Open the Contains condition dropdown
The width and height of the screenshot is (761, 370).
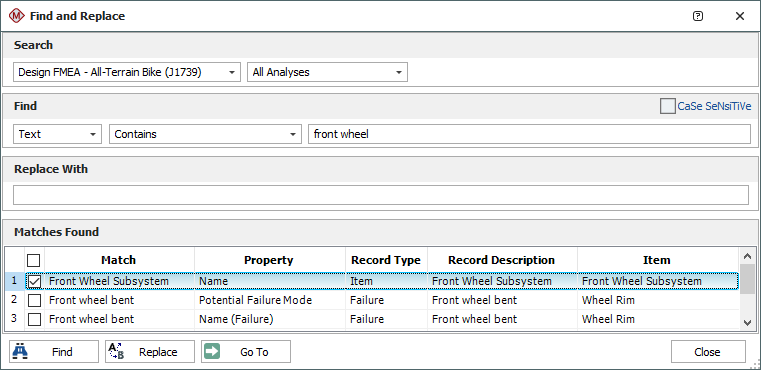point(205,134)
